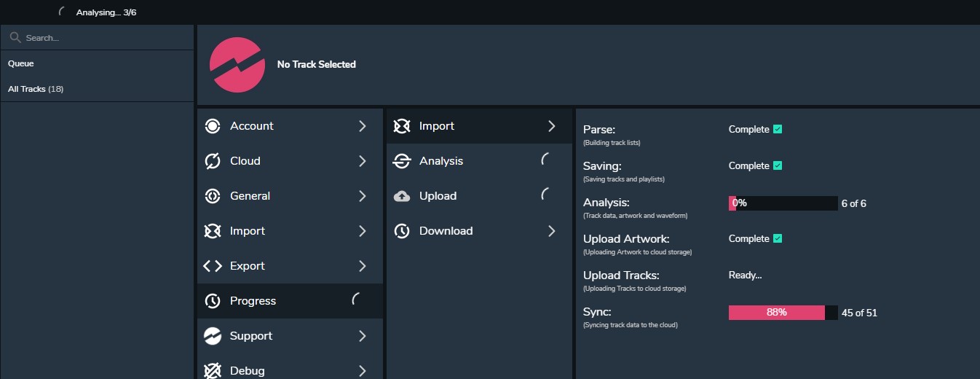The image size is (980, 379).
Task: Click the Upload cloud icon
Action: [x=402, y=196]
